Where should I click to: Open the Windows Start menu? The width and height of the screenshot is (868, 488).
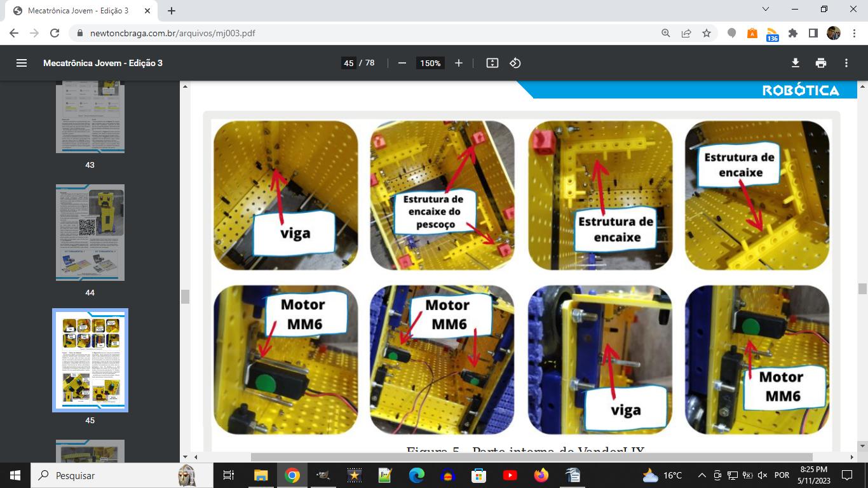coord(15,475)
